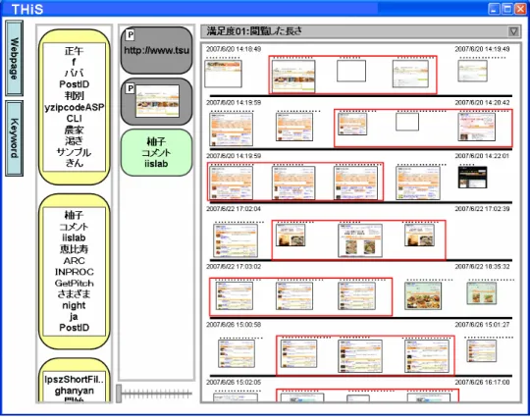This screenshot has height=420, width=530.
Task: Open blank thumbnail in 14:20:42 row
Action: pos(407,122)
